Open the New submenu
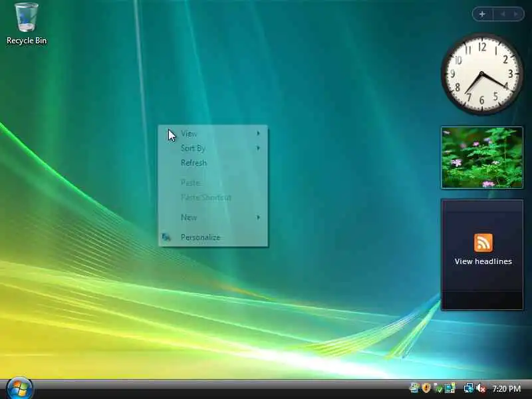The height and width of the screenshot is (399, 532). pos(213,217)
